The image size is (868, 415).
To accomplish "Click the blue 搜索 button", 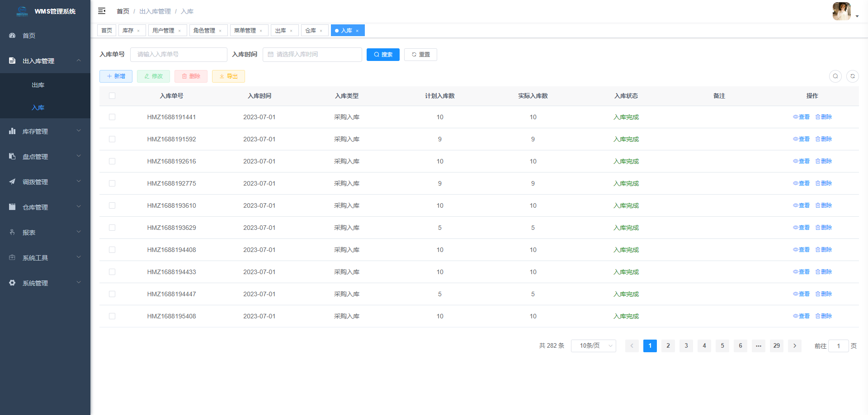I will [x=383, y=54].
